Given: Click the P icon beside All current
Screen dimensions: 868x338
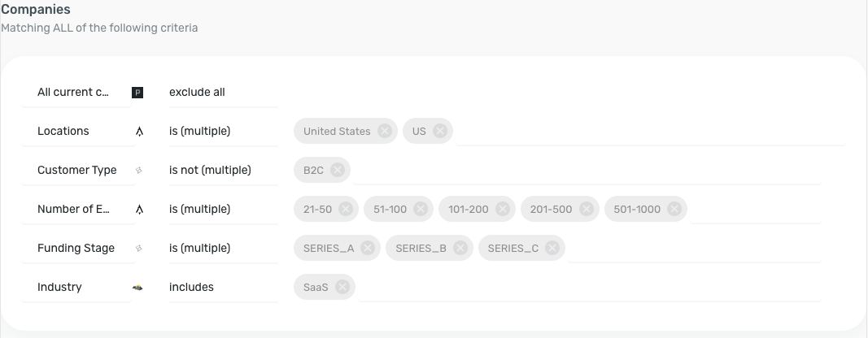Looking at the screenshot, I should tap(137, 93).
